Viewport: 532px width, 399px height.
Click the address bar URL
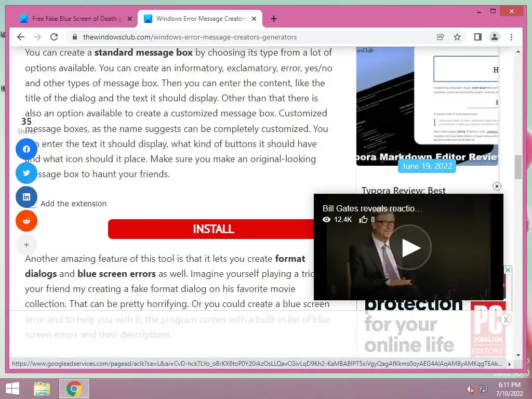190,37
